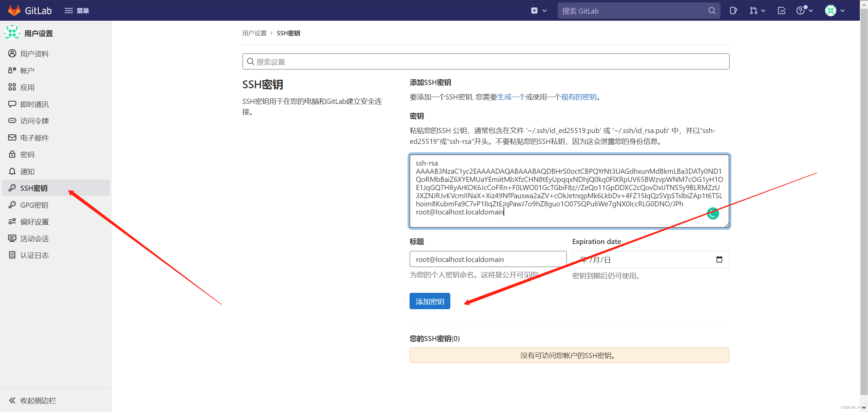Click the 通知 bell icon
The height and width of the screenshot is (412, 868).
[x=12, y=171]
